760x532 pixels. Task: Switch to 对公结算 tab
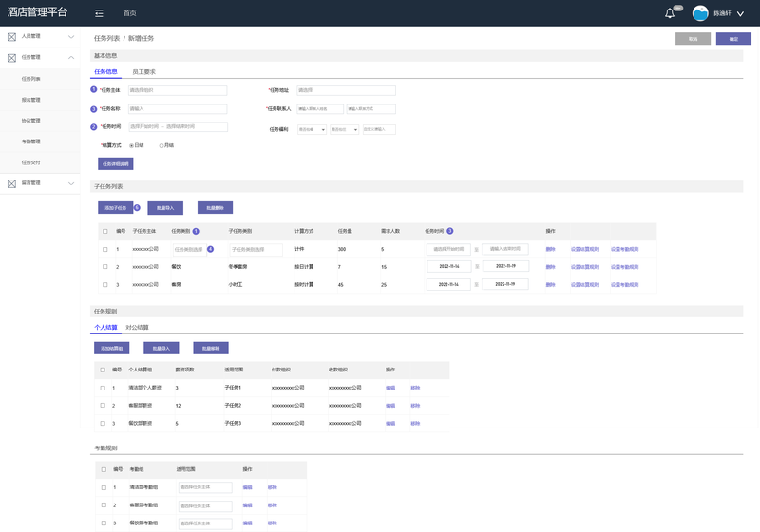click(137, 328)
